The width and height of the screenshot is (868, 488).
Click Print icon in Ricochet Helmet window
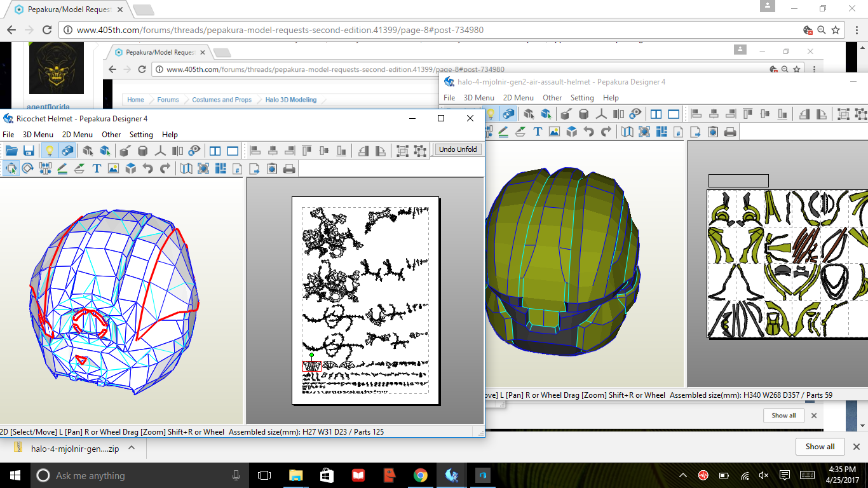289,168
